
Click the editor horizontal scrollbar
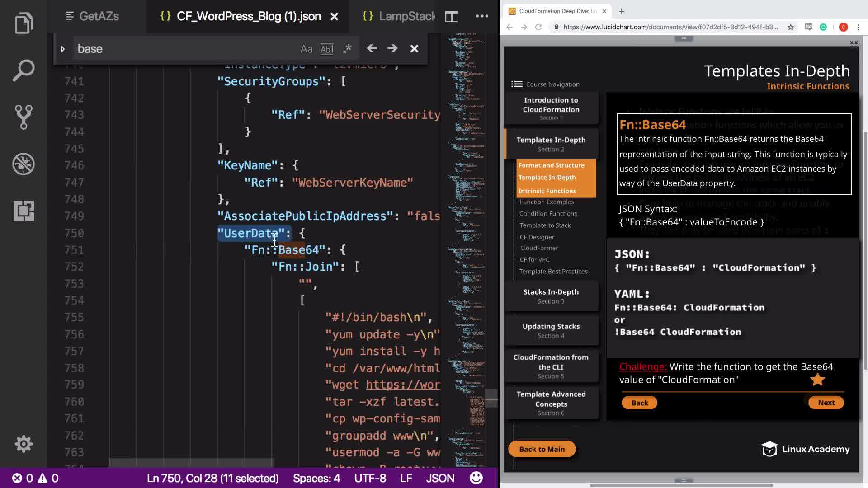(x=191, y=462)
